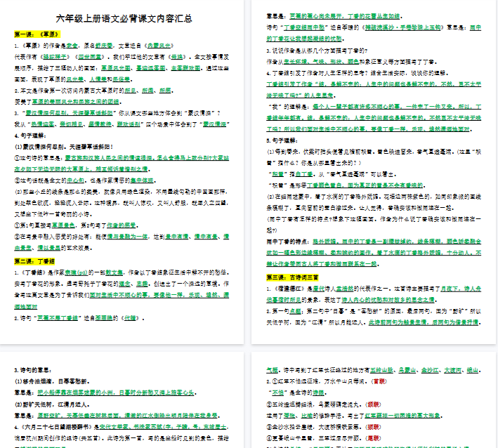This screenshot has height=448, width=498.
Task: Select the highlighted heading 第一课:《草原》
Action: click(x=37, y=34)
